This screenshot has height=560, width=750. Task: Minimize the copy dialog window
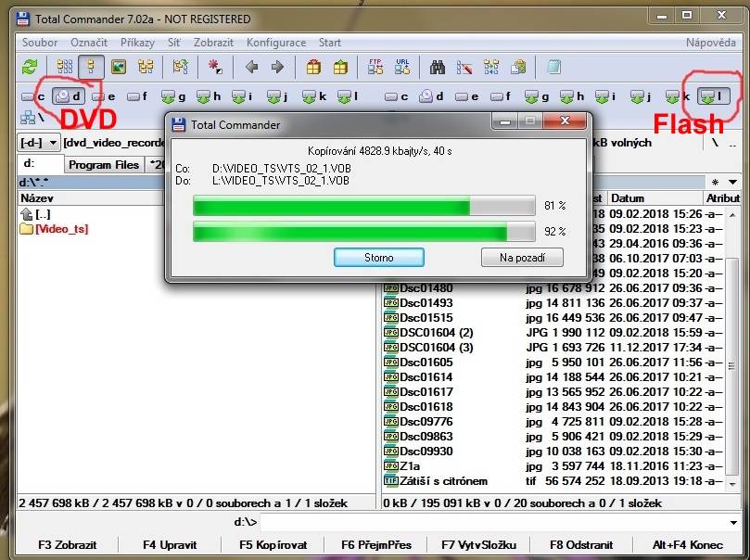click(x=505, y=121)
